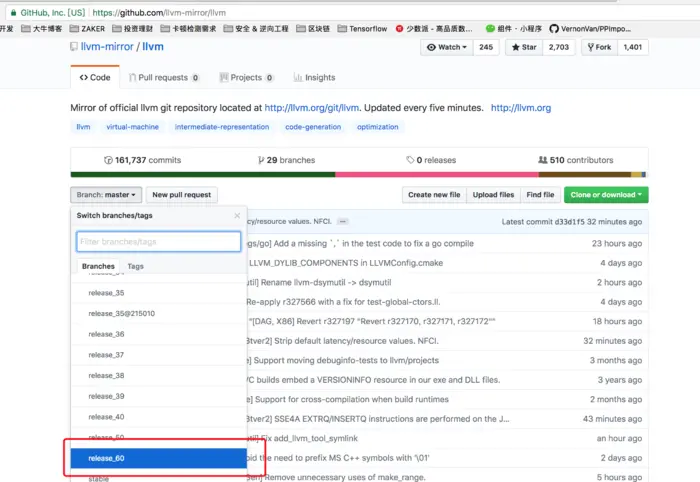Select the Tags tab in popup
Viewport: 700px width, 482px height.
click(x=136, y=266)
